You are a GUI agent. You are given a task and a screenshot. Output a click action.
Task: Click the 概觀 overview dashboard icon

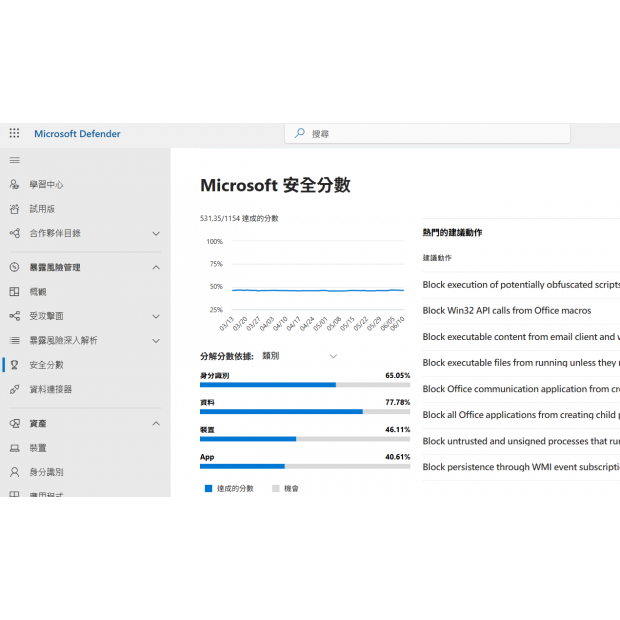coord(14,292)
